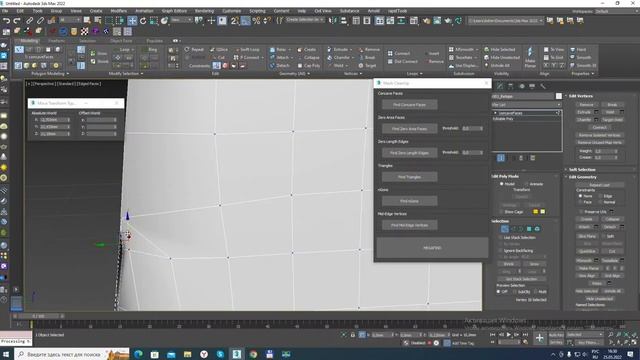Click the Pin Stack icon below modifier list
The height and width of the screenshot is (360, 640).
point(501,158)
